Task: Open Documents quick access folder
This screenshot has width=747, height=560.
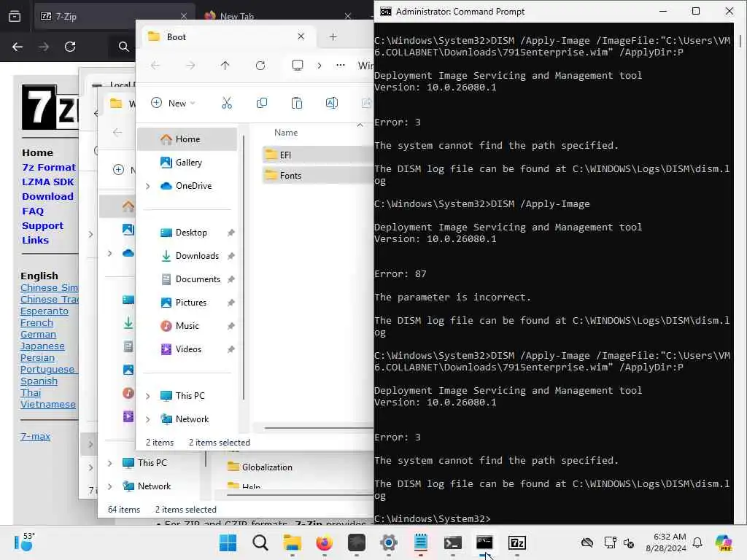Action: [198, 279]
